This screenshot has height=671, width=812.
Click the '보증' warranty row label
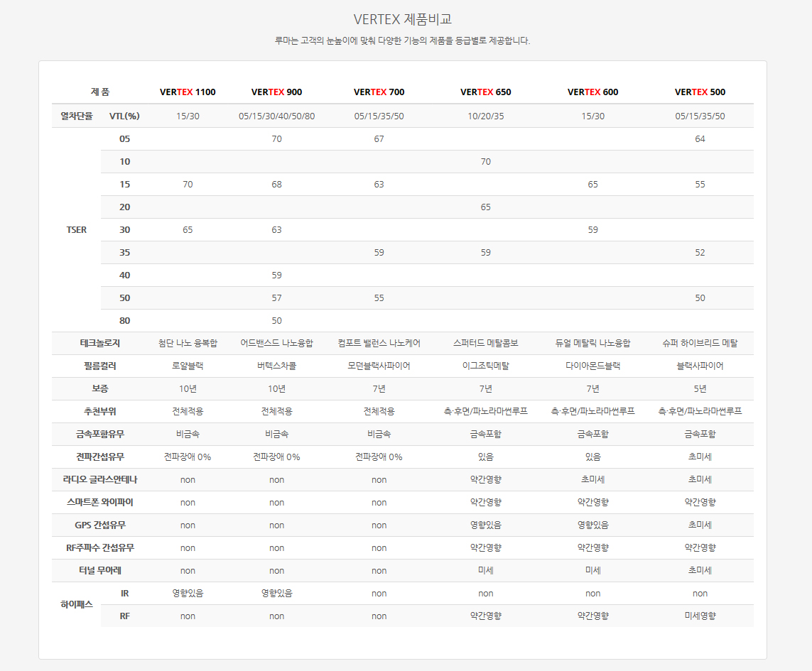pos(100,388)
